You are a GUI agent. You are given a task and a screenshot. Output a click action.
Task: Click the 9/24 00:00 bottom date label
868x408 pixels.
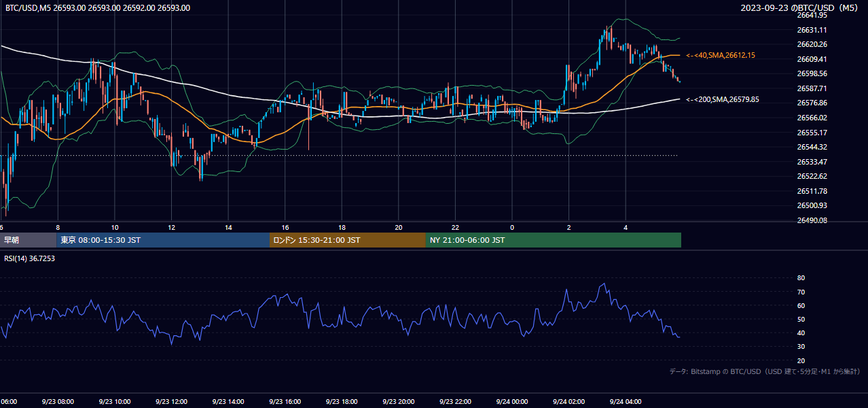512,402
